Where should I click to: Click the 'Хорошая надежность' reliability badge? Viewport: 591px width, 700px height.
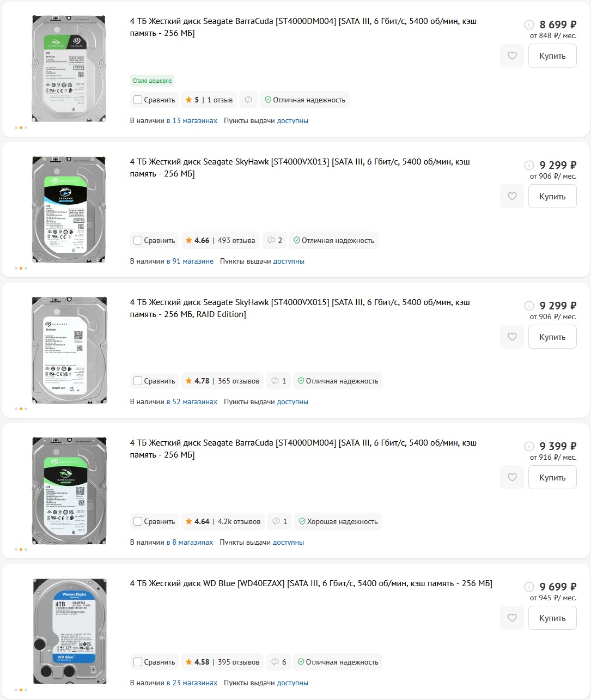click(338, 521)
